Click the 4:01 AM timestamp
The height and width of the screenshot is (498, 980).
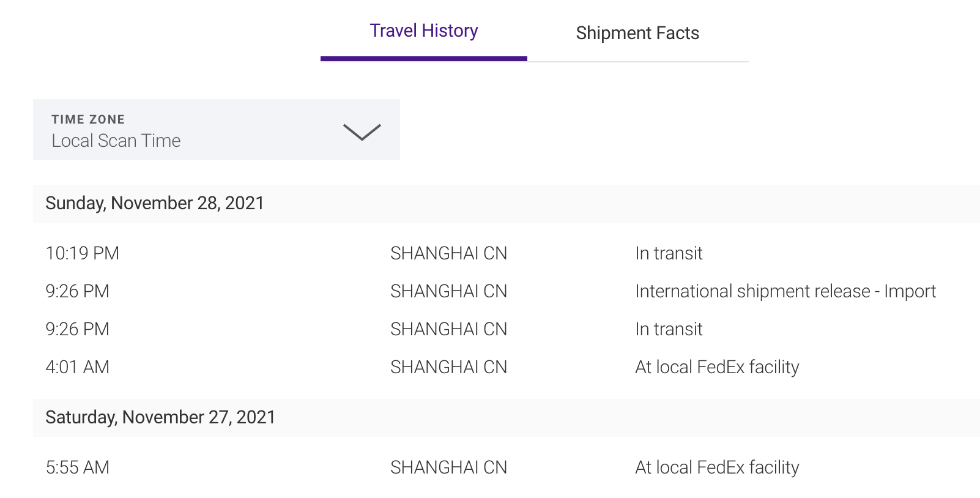pyautogui.click(x=77, y=367)
